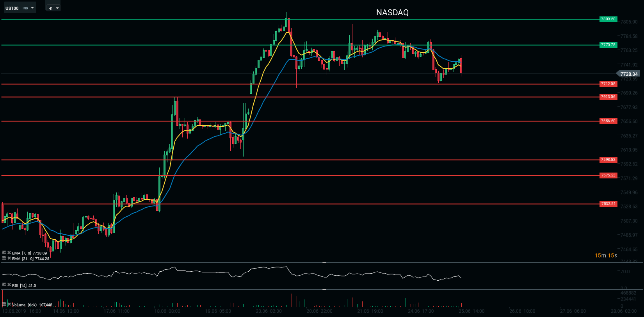The width and height of the screenshot is (644, 317).
Task: Click the RSI 70.0 scale label
Action: click(x=625, y=272)
